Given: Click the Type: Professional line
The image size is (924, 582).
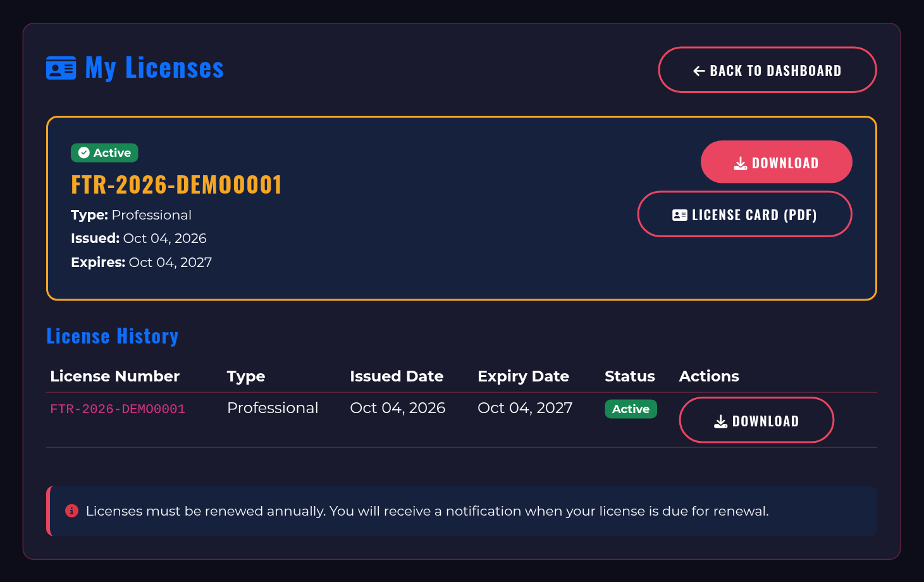Looking at the screenshot, I should pos(131,215).
